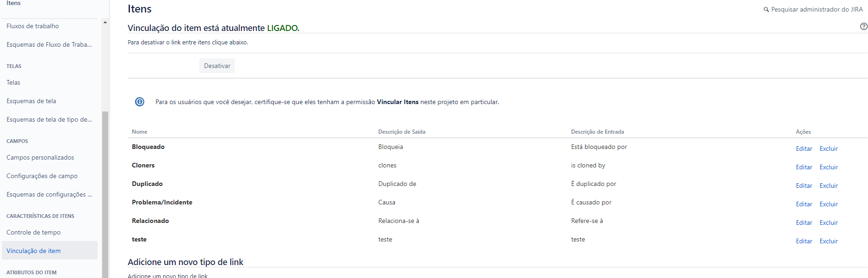Click the 'Adicione um novo tipo de link' heading

(x=185, y=262)
